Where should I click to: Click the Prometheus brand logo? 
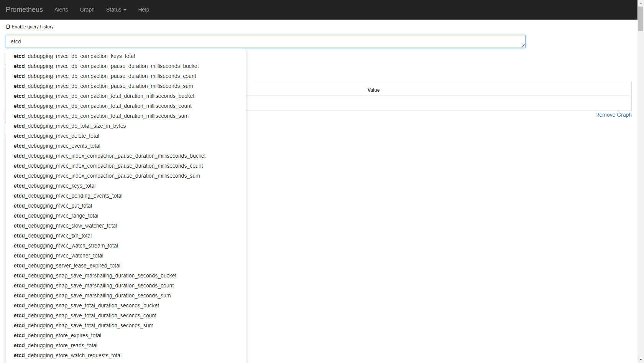[x=24, y=10]
